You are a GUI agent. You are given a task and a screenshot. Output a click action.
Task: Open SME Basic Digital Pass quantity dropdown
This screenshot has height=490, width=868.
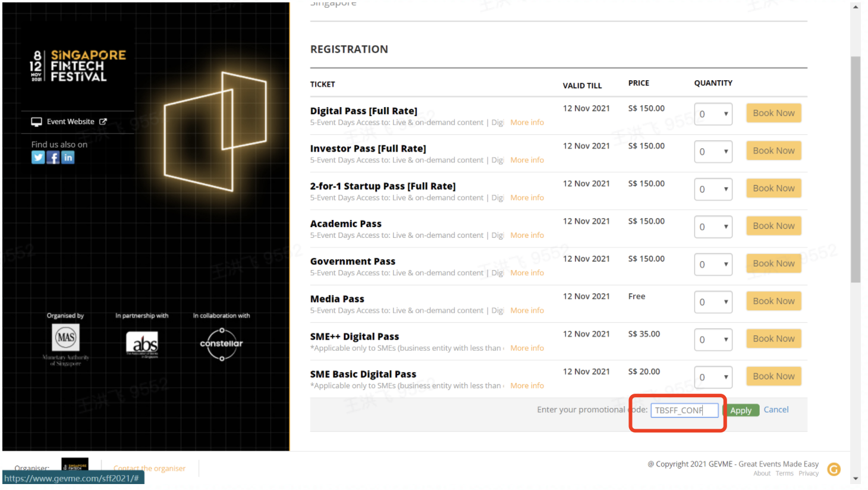click(x=713, y=377)
